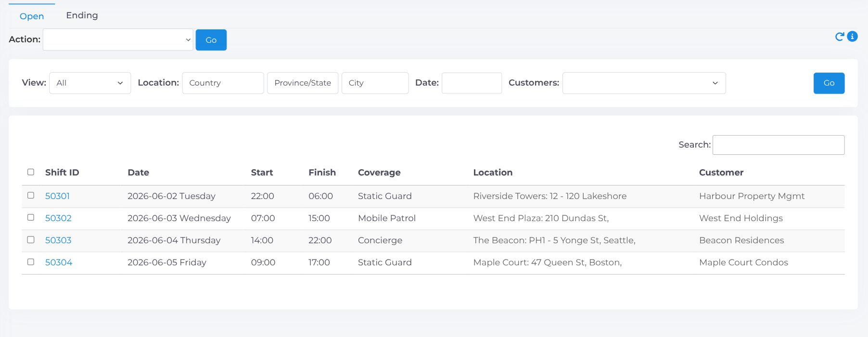Click Harbour Property Mgmt customer cell
Viewport: 868px width, 337px height.
(x=752, y=196)
